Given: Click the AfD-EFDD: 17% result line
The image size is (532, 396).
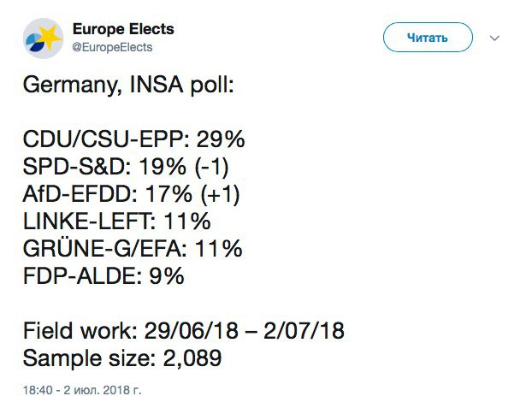Looking at the screenshot, I should pyautogui.click(x=132, y=194).
